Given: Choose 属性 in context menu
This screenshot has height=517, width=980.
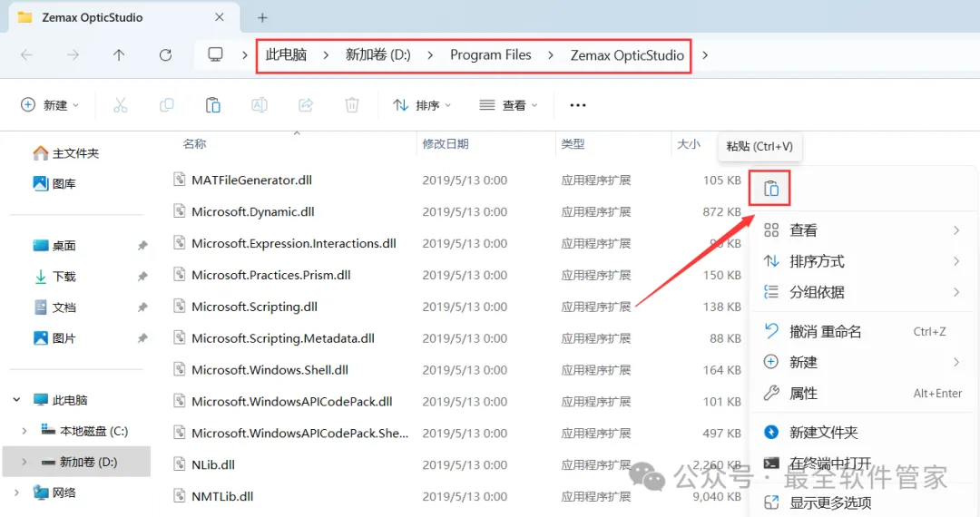Looking at the screenshot, I should [x=863, y=394].
